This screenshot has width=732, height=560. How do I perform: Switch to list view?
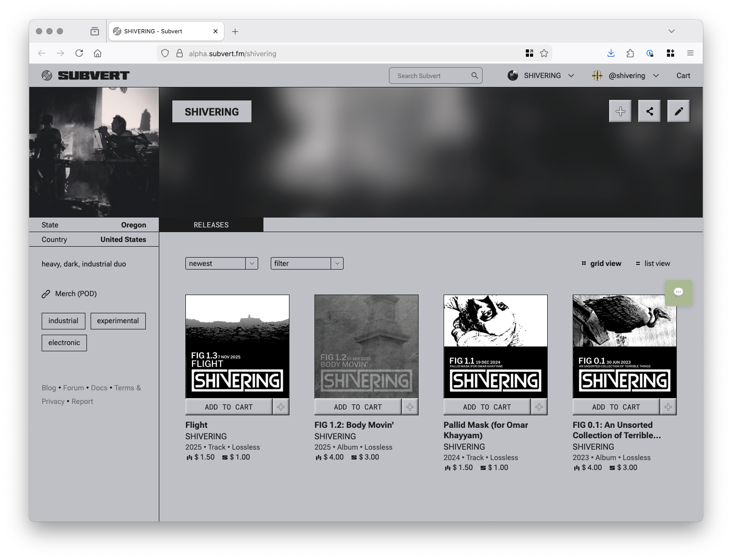[653, 263]
